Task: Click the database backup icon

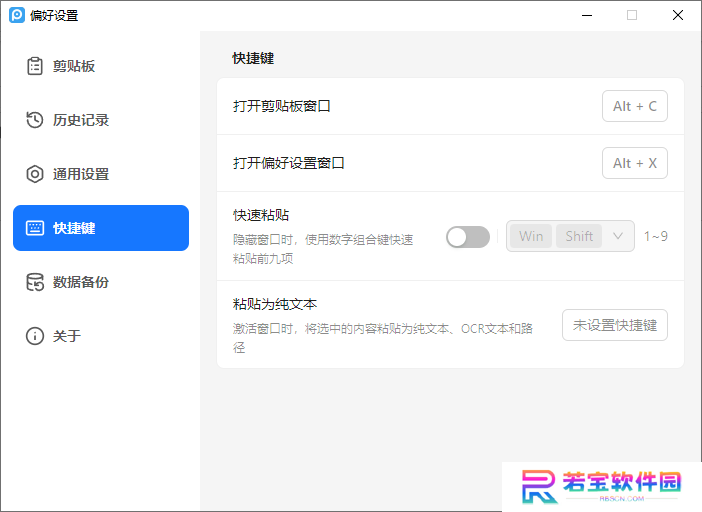Action: 35,282
